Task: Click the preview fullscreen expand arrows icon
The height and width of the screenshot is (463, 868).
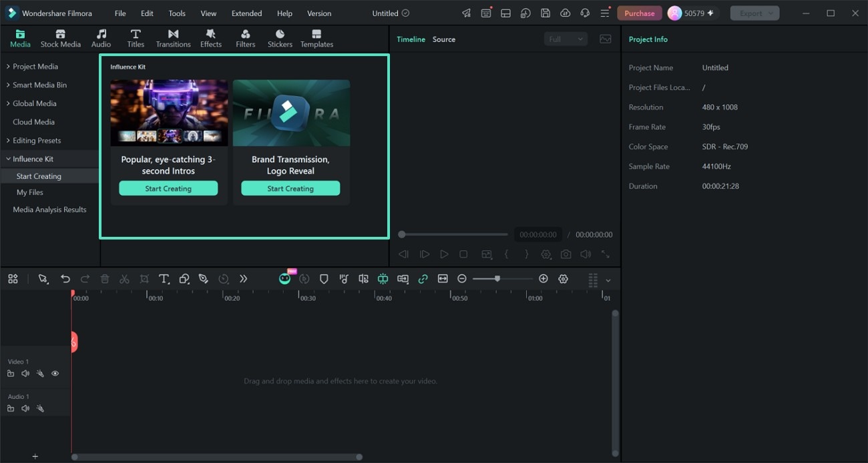Action: tap(606, 254)
